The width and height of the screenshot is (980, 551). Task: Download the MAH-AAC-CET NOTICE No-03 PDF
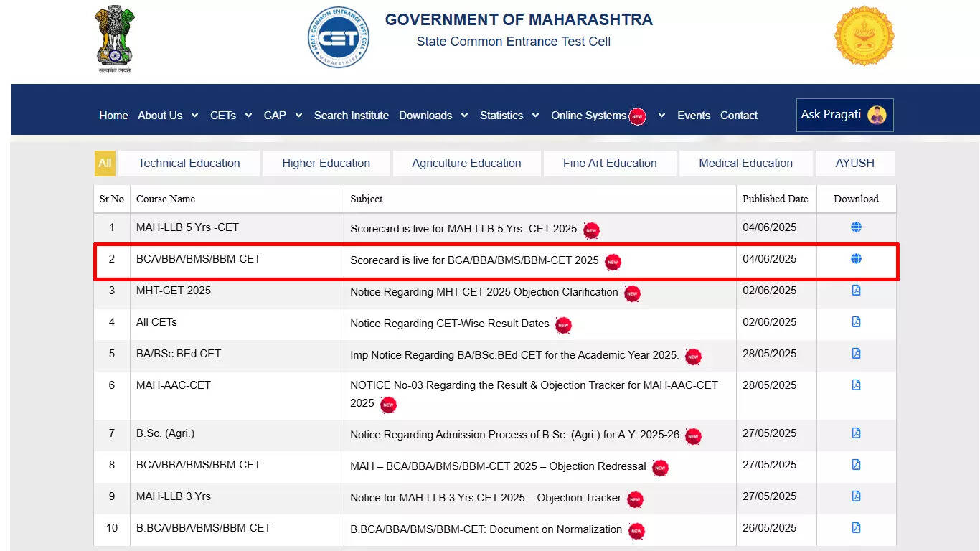[x=856, y=385]
